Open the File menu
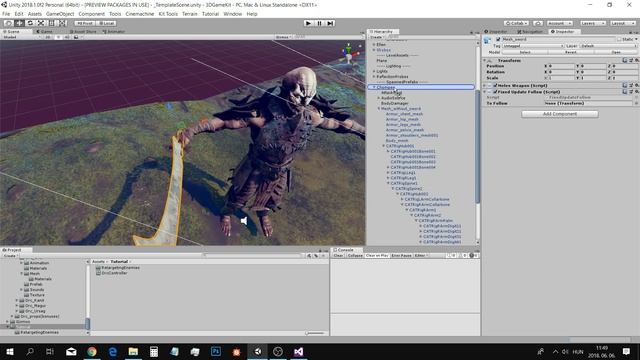The width and height of the screenshot is (640, 360). [x=6, y=14]
